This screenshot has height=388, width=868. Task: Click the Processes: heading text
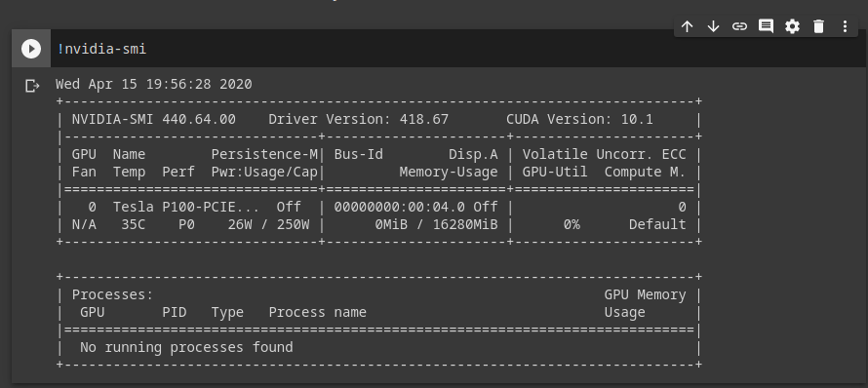click(112, 295)
